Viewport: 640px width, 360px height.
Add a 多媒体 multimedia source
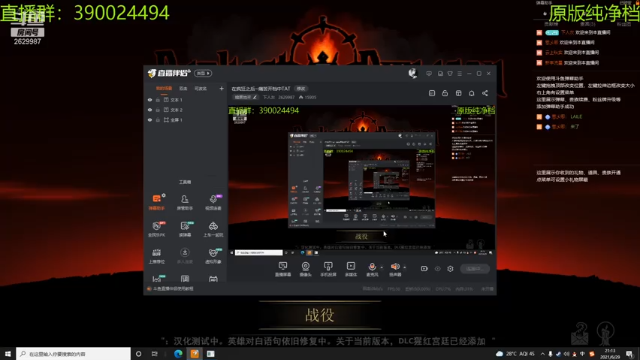point(351,269)
